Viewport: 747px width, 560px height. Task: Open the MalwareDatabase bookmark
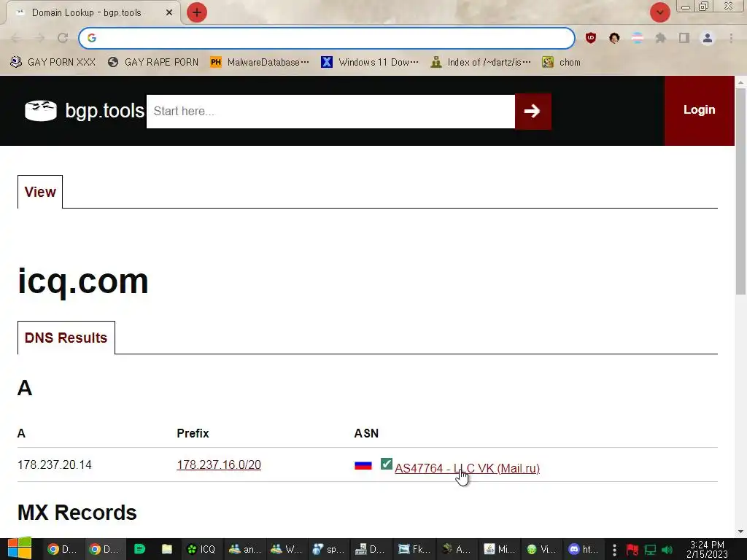tap(260, 63)
